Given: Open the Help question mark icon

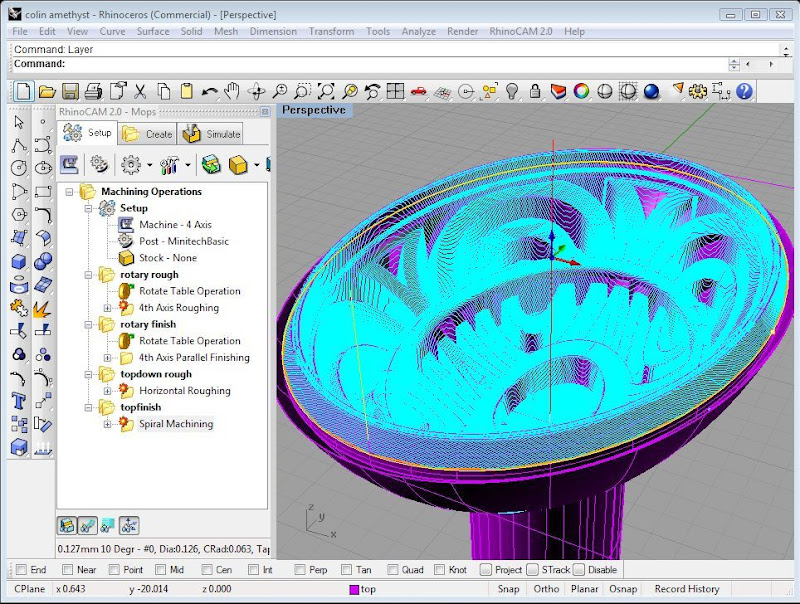Looking at the screenshot, I should coord(743,91).
